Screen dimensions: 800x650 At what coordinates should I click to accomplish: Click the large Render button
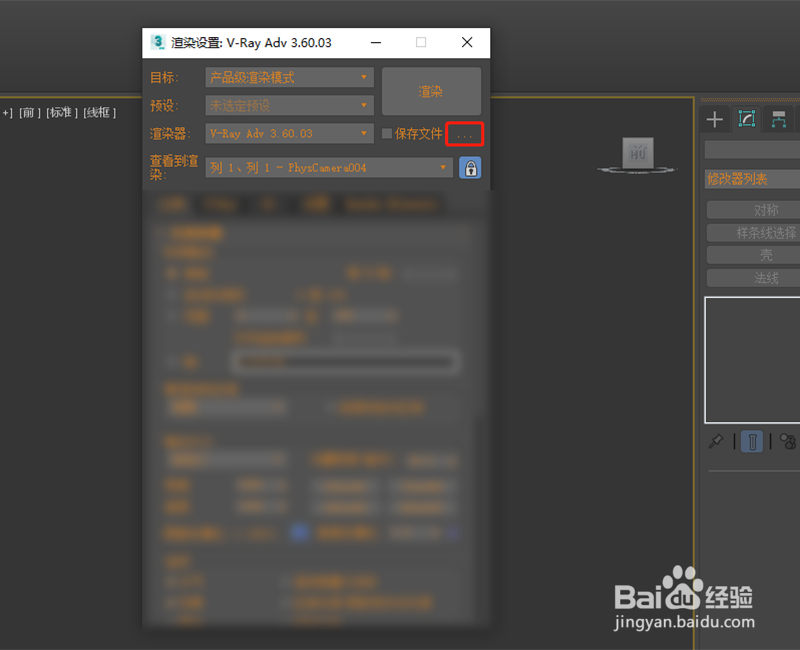click(431, 91)
